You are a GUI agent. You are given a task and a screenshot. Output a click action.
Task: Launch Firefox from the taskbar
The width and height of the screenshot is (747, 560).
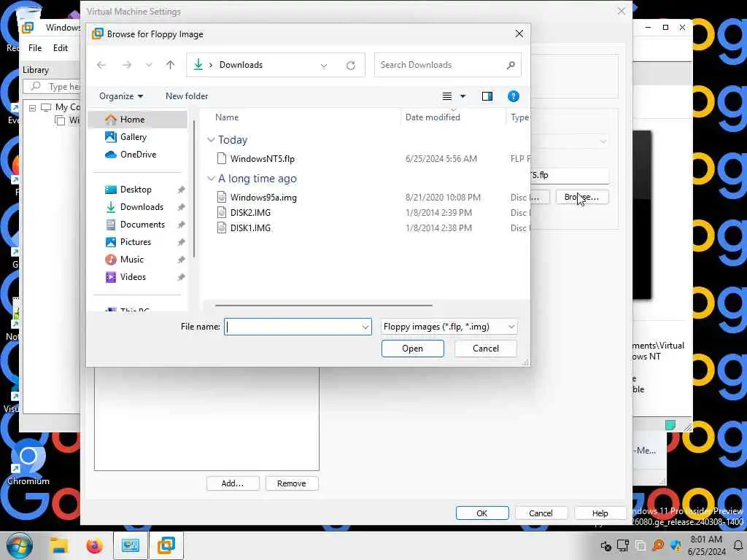[x=94, y=545]
